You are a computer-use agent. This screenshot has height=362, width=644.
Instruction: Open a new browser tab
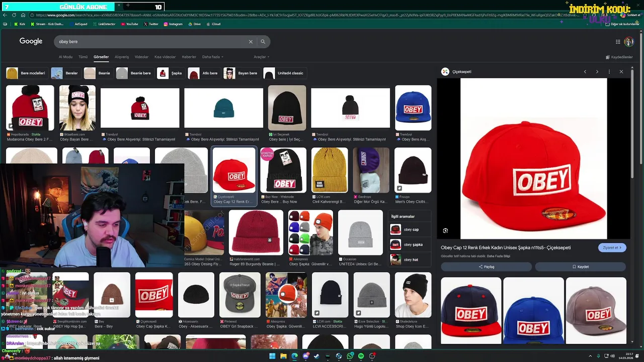(x=128, y=6)
